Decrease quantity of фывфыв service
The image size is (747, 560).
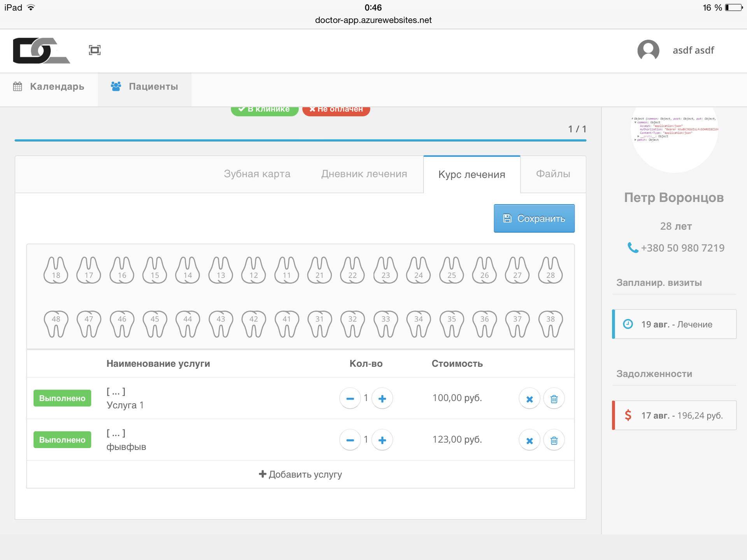pyautogui.click(x=350, y=440)
